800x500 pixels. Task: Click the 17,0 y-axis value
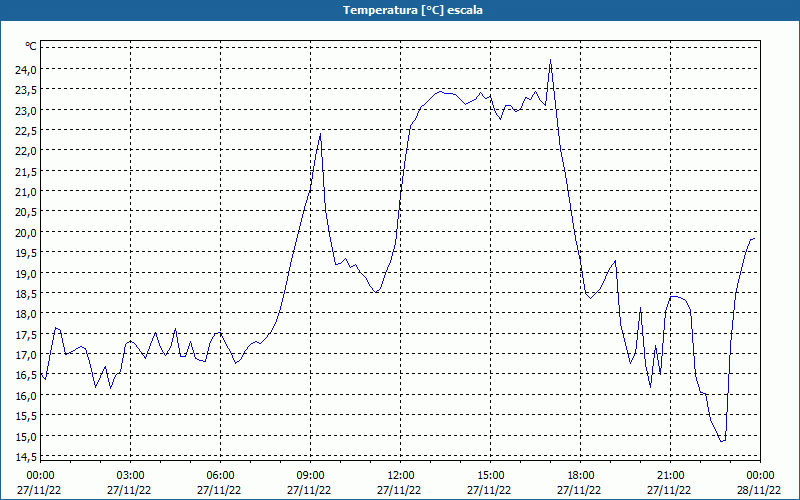pyautogui.click(x=26, y=355)
